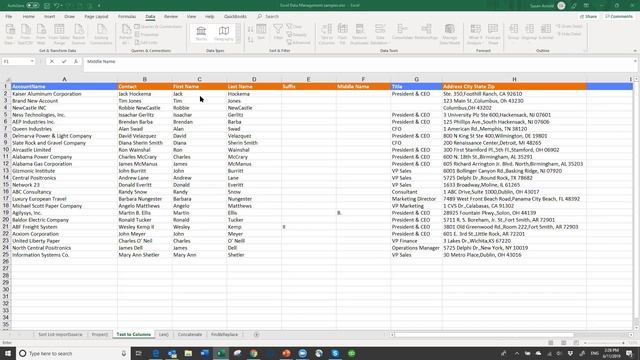Switch to the Concatenate sheet tab
The width and height of the screenshot is (640, 360).
coord(190,334)
